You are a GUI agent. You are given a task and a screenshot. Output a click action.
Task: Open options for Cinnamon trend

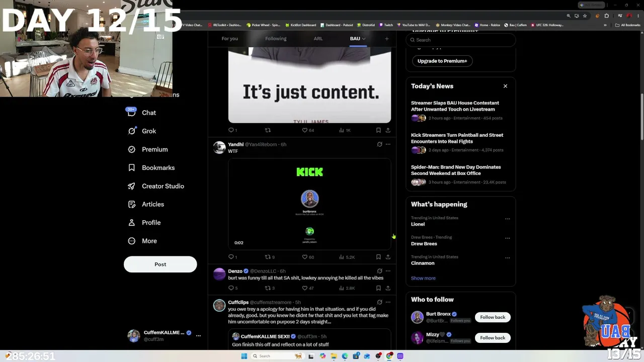point(507,258)
